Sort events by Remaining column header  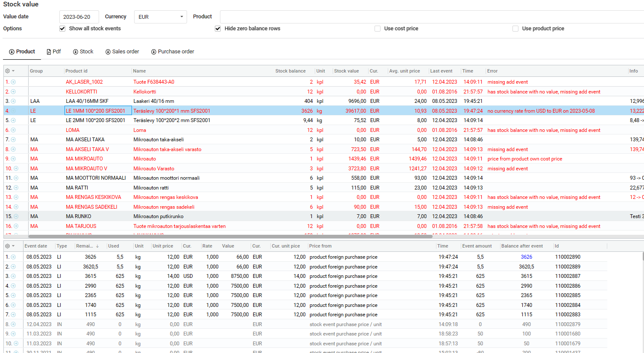(x=84, y=246)
